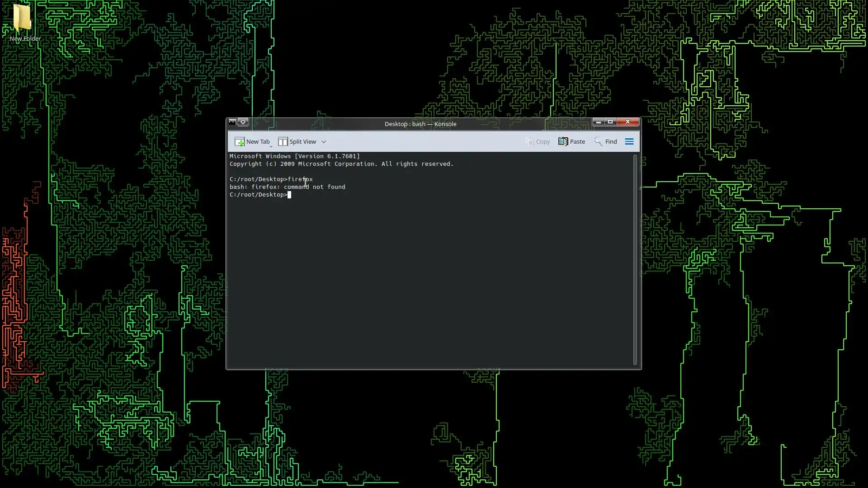The height and width of the screenshot is (488, 868).
Task: Click the Paste clipboard icon
Action: point(563,141)
